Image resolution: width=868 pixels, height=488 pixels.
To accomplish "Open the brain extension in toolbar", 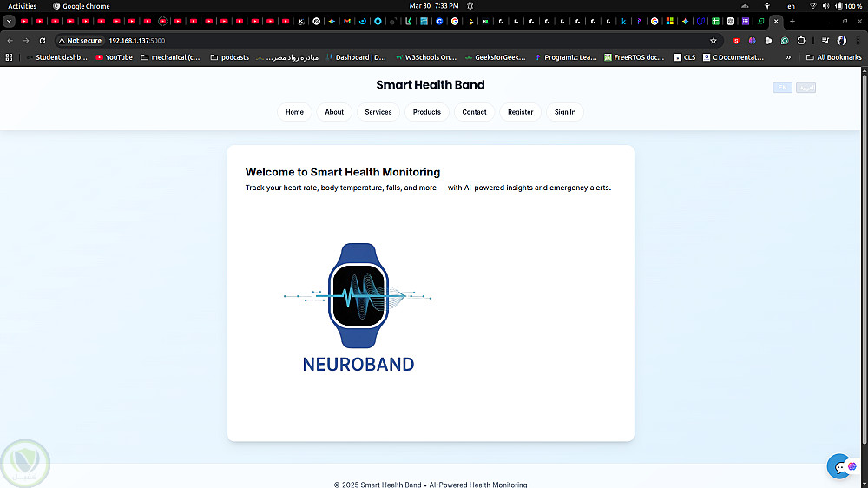I will click(753, 41).
